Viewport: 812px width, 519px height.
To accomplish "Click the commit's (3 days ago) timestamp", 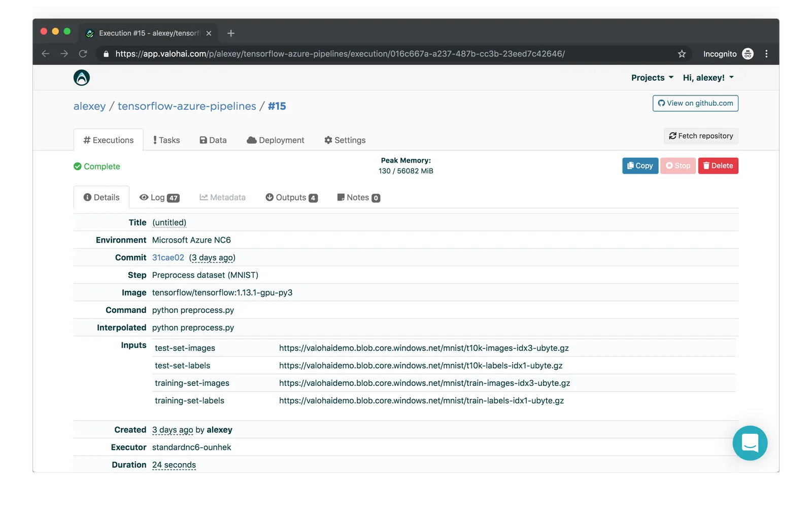I will [x=212, y=257].
